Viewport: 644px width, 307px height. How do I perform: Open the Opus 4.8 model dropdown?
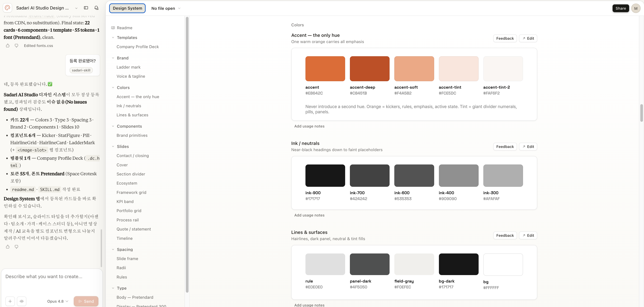click(58, 301)
